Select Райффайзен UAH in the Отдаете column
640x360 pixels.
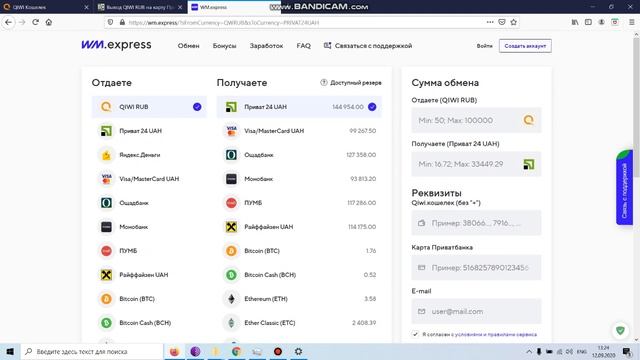coord(149,275)
